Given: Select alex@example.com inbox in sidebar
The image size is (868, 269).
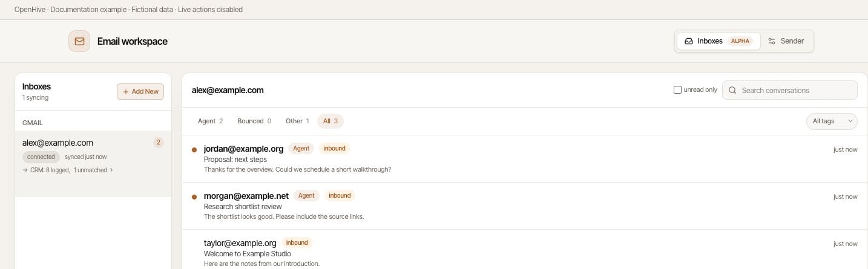Looking at the screenshot, I should point(93,163).
